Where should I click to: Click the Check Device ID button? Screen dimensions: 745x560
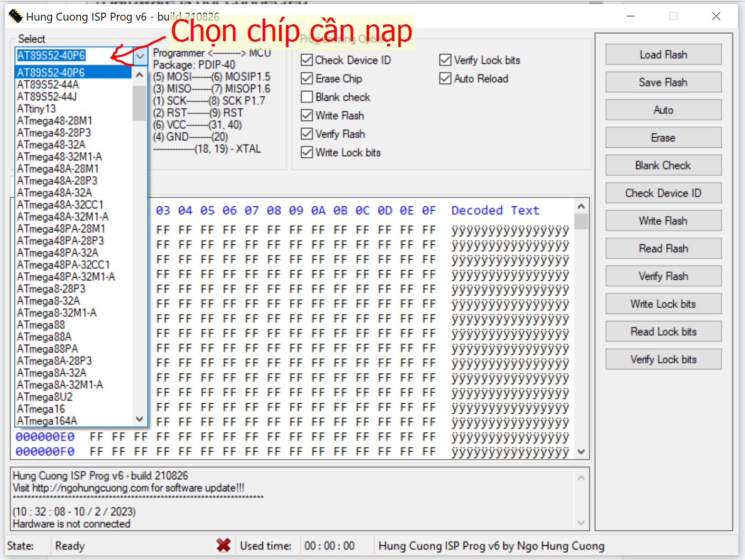[x=663, y=193]
